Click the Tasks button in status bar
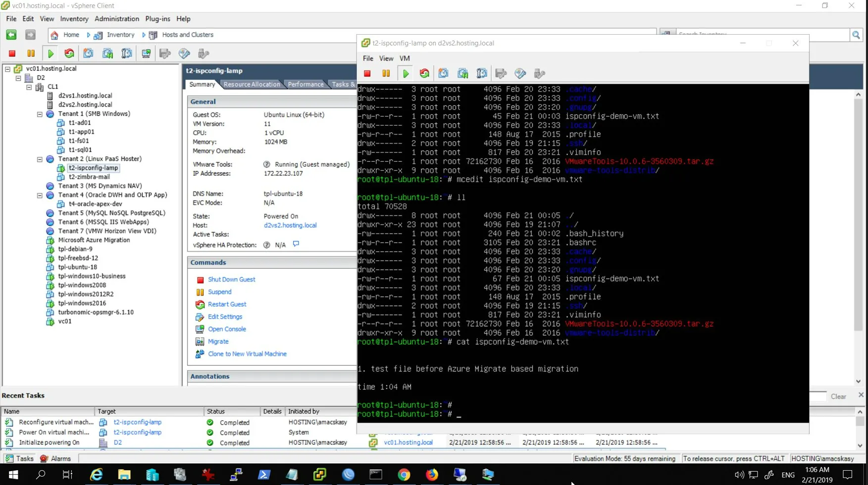The height and width of the screenshot is (485, 868). pyautogui.click(x=20, y=459)
